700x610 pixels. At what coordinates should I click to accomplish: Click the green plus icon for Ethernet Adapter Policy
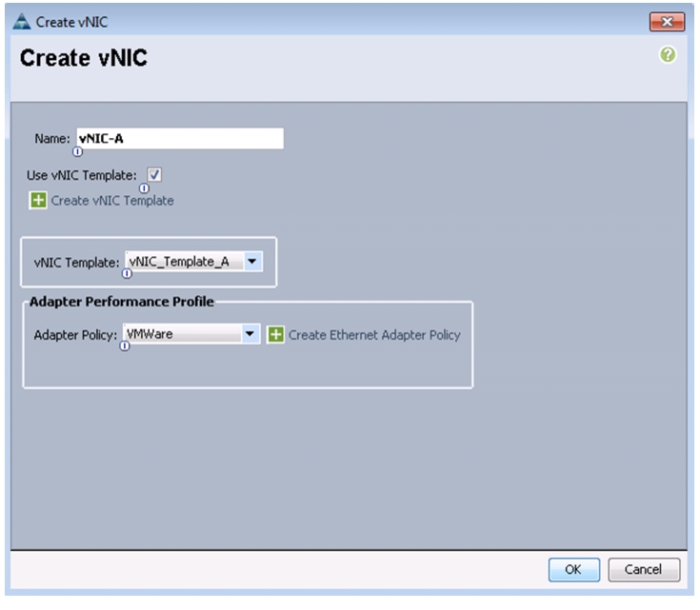275,334
